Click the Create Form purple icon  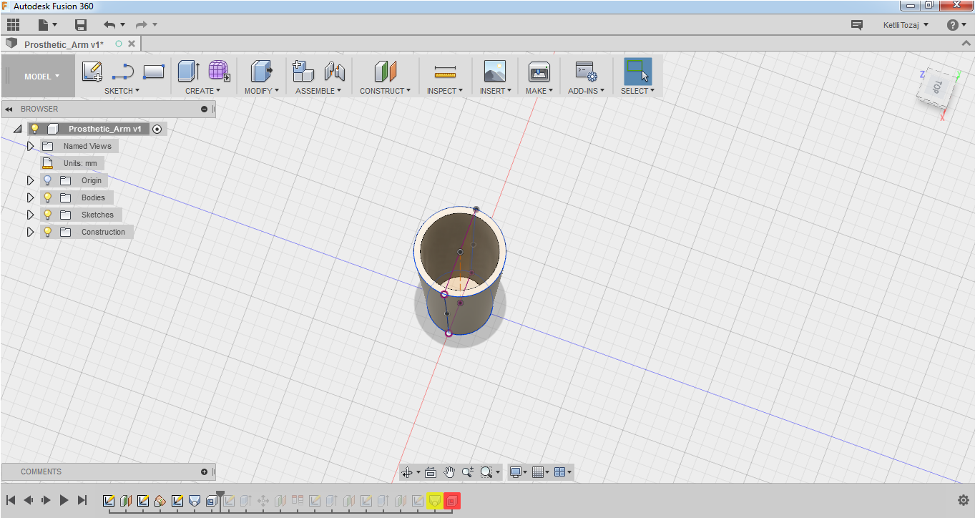coord(219,72)
